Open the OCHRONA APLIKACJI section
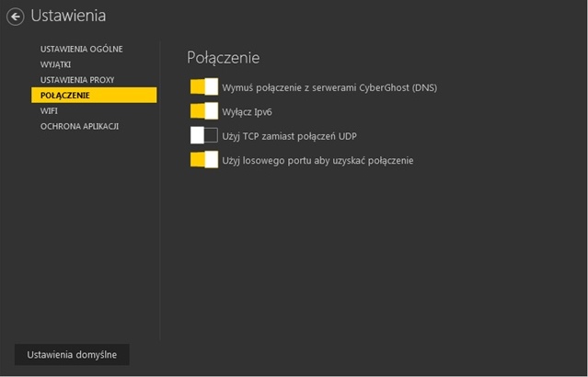 (x=79, y=126)
